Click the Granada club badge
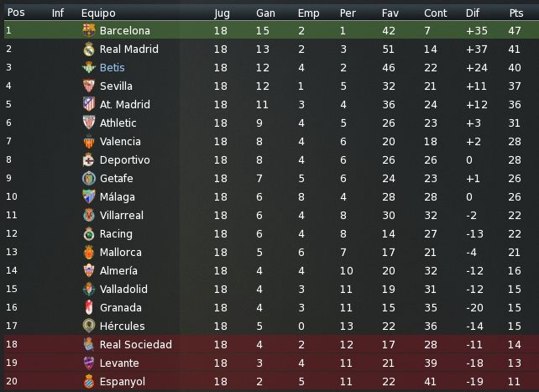Screen dimensions: 539x392 coord(89,307)
